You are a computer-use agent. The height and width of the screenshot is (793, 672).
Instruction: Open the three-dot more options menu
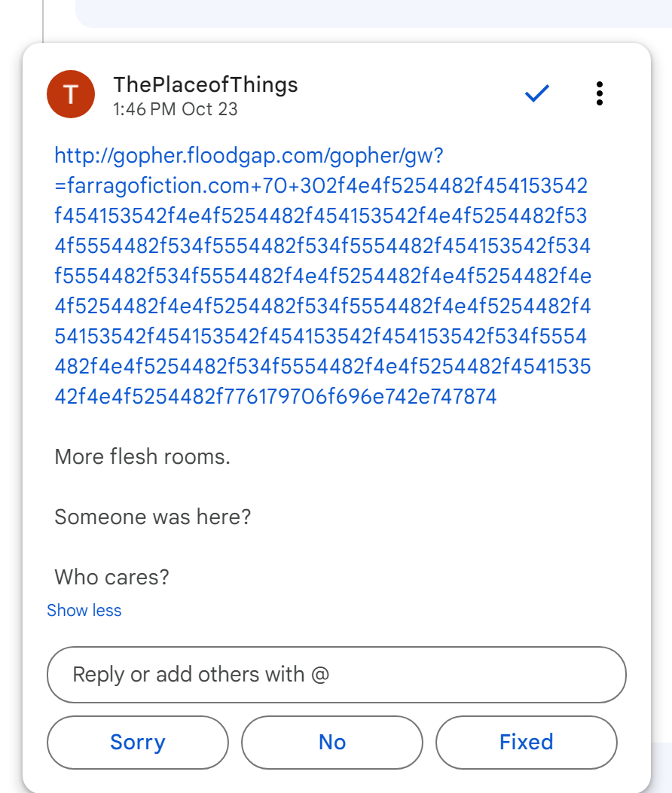point(599,93)
